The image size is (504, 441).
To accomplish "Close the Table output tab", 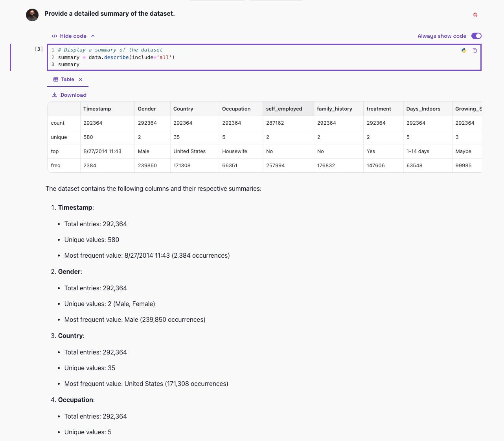I will [81, 79].
